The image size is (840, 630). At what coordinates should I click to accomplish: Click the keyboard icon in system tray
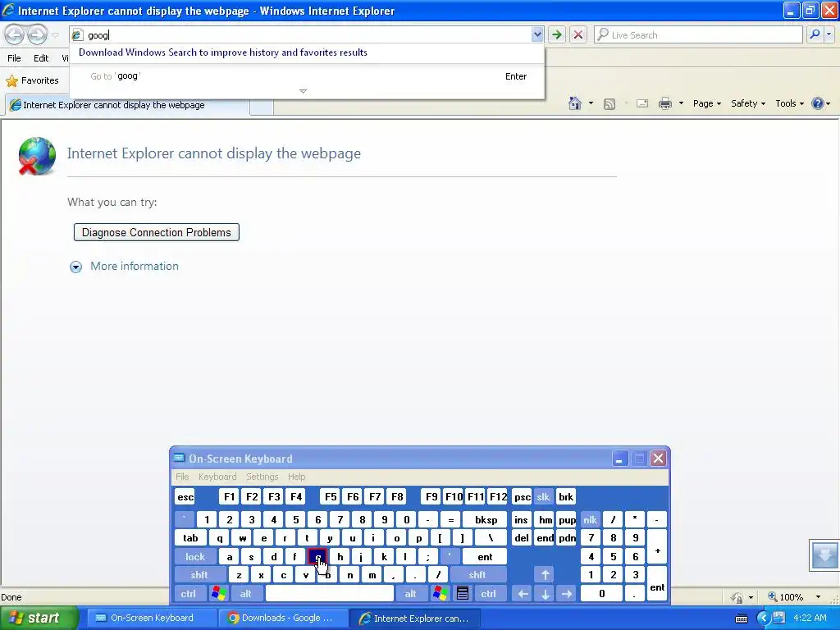click(x=742, y=619)
